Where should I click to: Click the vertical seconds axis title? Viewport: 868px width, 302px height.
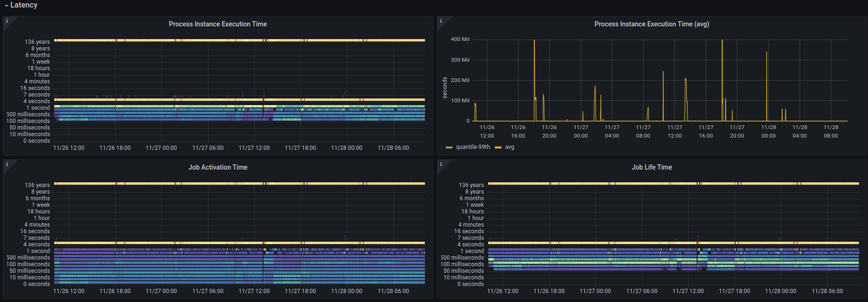tap(444, 88)
